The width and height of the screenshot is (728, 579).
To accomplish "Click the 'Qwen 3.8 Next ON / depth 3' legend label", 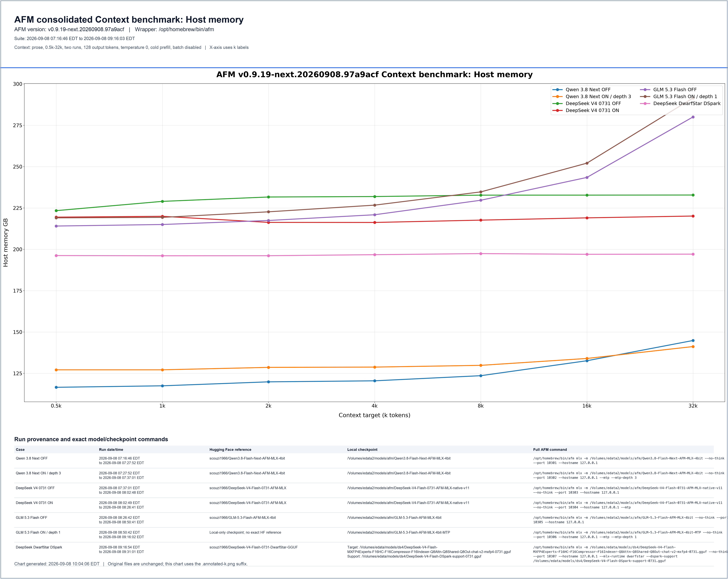I will [x=598, y=97].
